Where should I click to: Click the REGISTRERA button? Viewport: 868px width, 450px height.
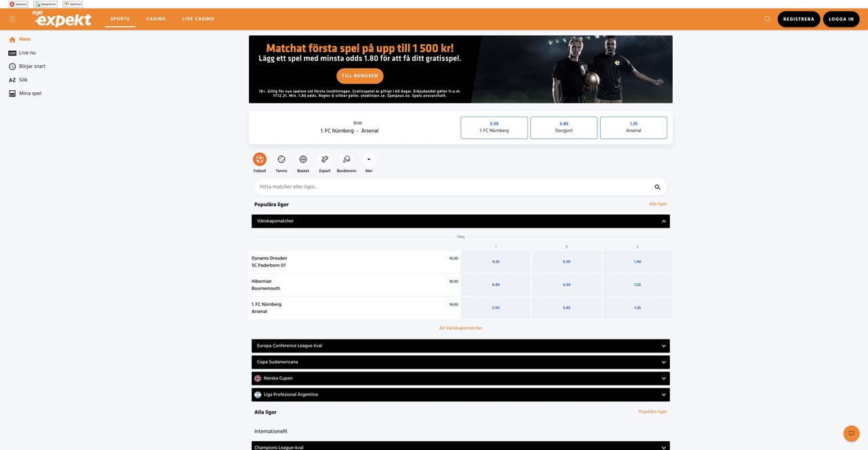click(798, 18)
